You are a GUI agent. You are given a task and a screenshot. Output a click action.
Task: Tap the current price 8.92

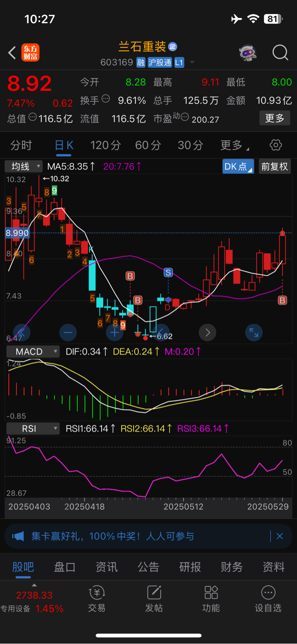[x=29, y=84]
